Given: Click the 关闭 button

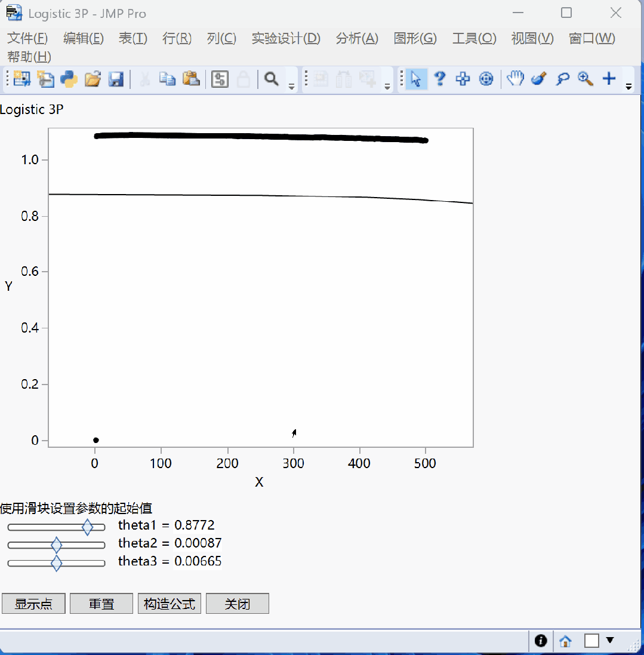Looking at the screenshot, I should (238, 604).
